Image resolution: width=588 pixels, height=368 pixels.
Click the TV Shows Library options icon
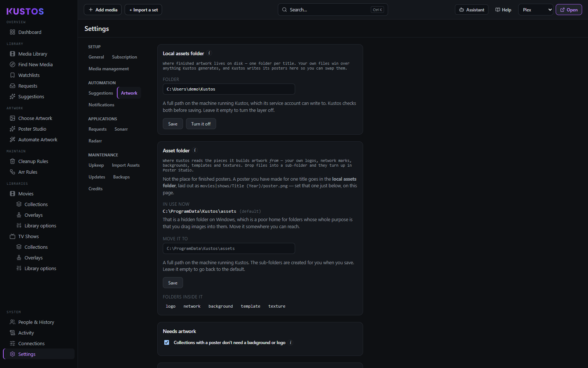tap(19, 268)
